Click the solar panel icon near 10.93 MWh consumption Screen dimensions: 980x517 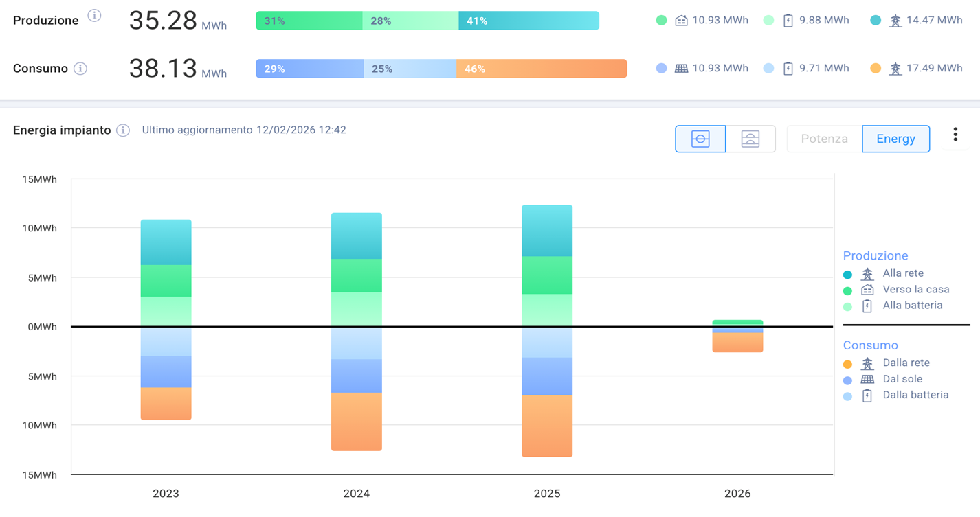point(681,69)
